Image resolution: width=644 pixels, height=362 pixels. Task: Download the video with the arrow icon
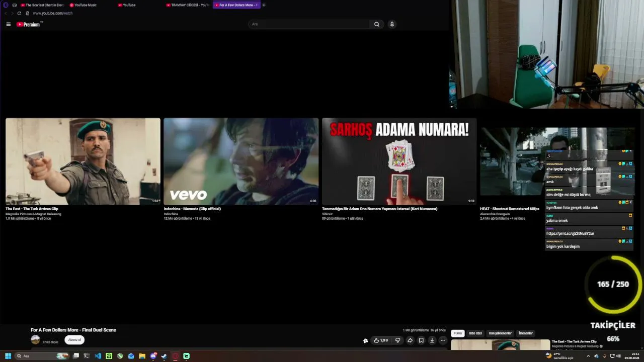coord(432,340)
